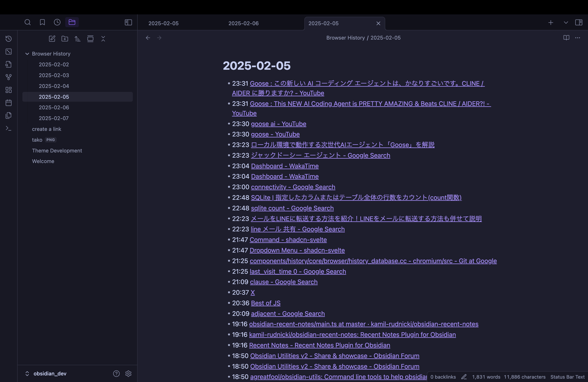Open the command palette terminal icon
The width and height of the screenshot is (588, 382).
(x=9, y=128)
